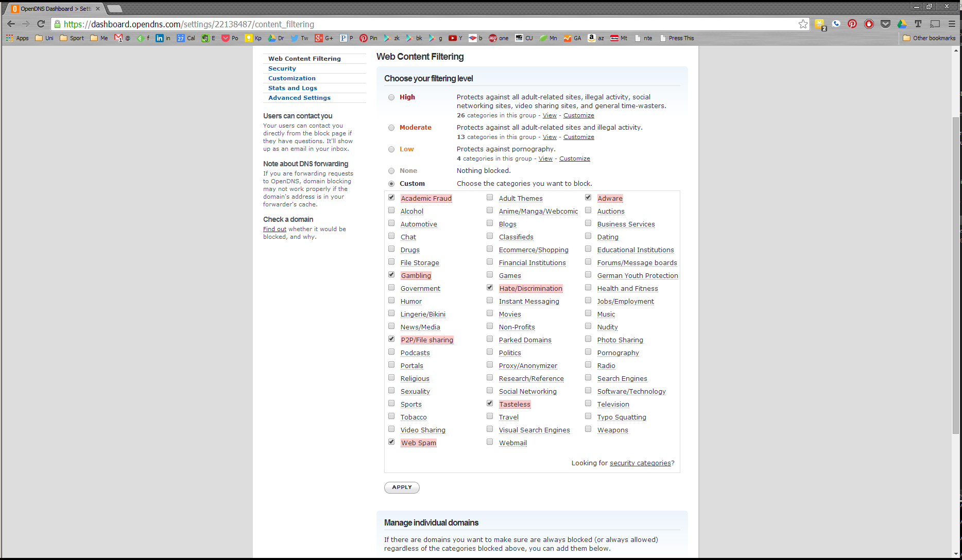962x560 pixels.
Task: Go to the Customization settings section
Action: coord(291,78)
